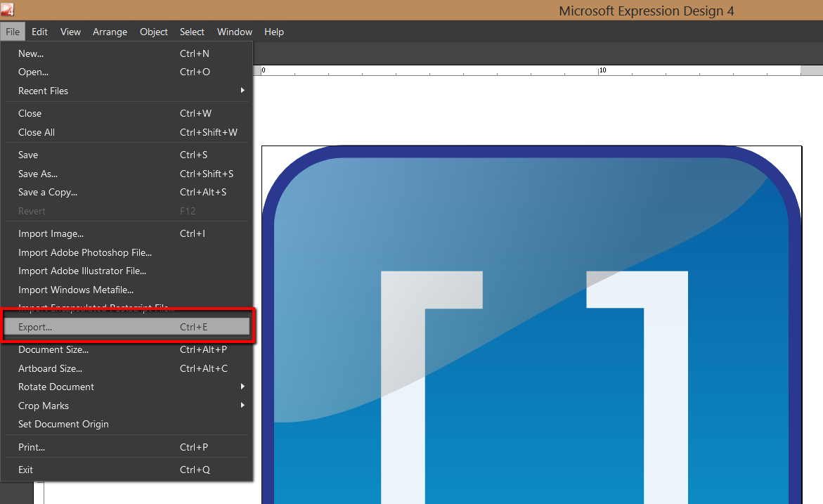Select Import Windows Metafile...
Viewport: 823px width, 504px height.
(x=127, y=290)
